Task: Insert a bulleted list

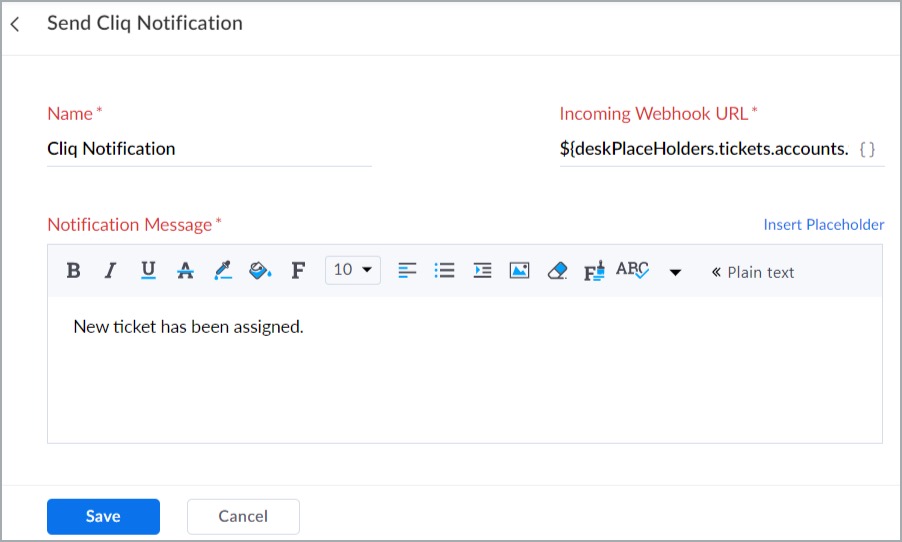Action: (444, 270)
